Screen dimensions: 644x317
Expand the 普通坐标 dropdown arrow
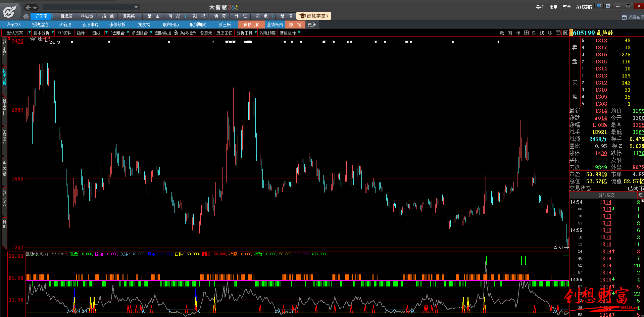tap(299, 33)
